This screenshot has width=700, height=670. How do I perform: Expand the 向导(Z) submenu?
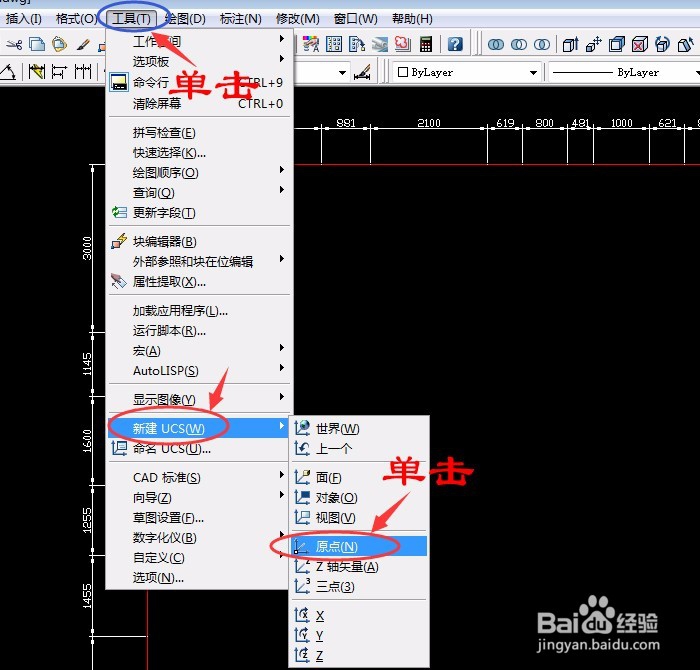(200, 497)
